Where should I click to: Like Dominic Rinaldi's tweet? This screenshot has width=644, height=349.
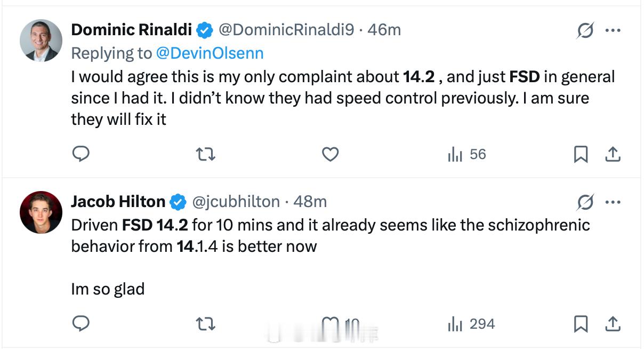pyautogui.click(x=331, y=154)
